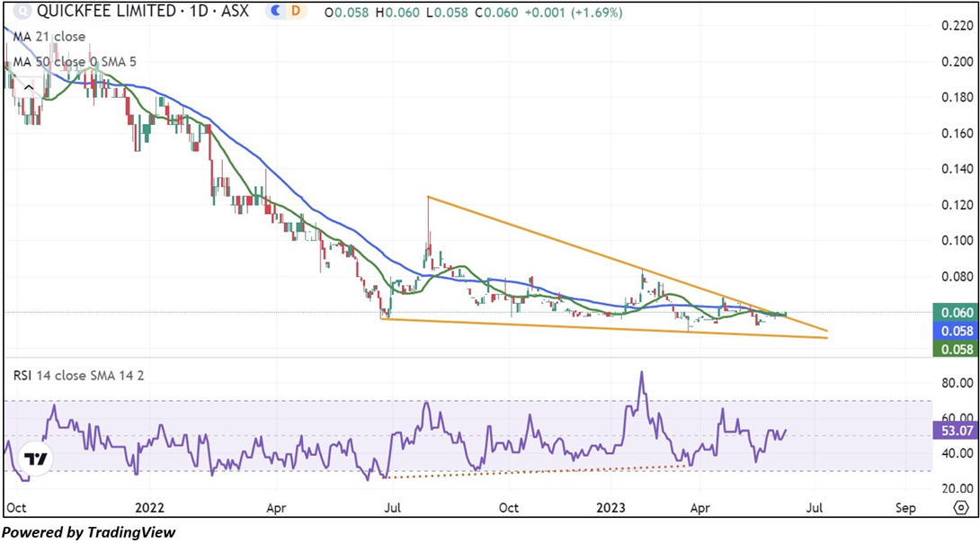The width and height of the screenshot is (980, 543).
Task: Click the high value H0.060 in header
Action: pyautogui.click(x=397, y=13)
